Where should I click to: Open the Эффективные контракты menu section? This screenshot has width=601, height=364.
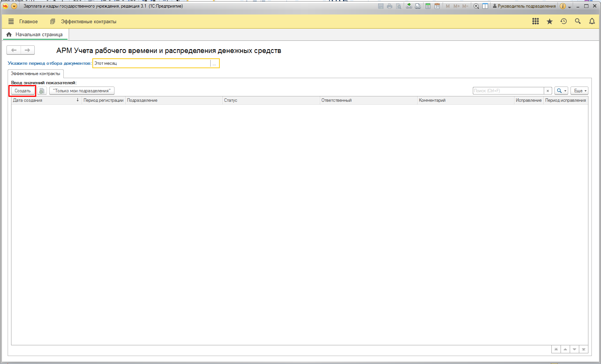88,22
